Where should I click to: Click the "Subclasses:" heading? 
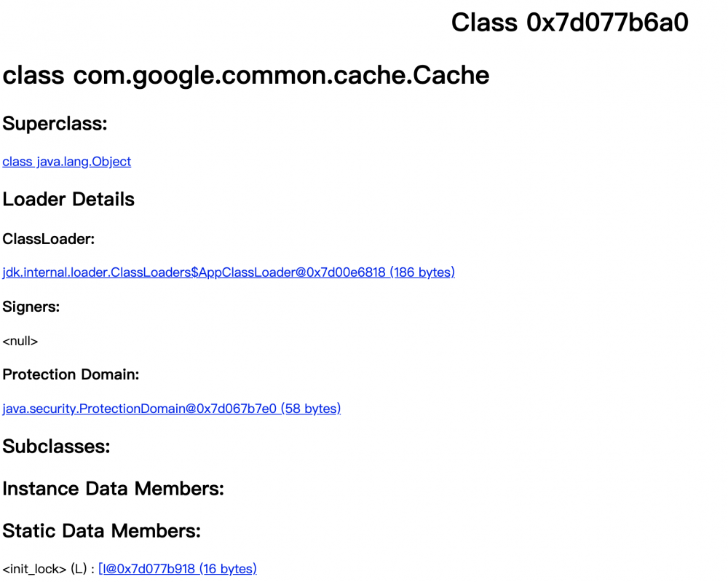click(56, 447)
